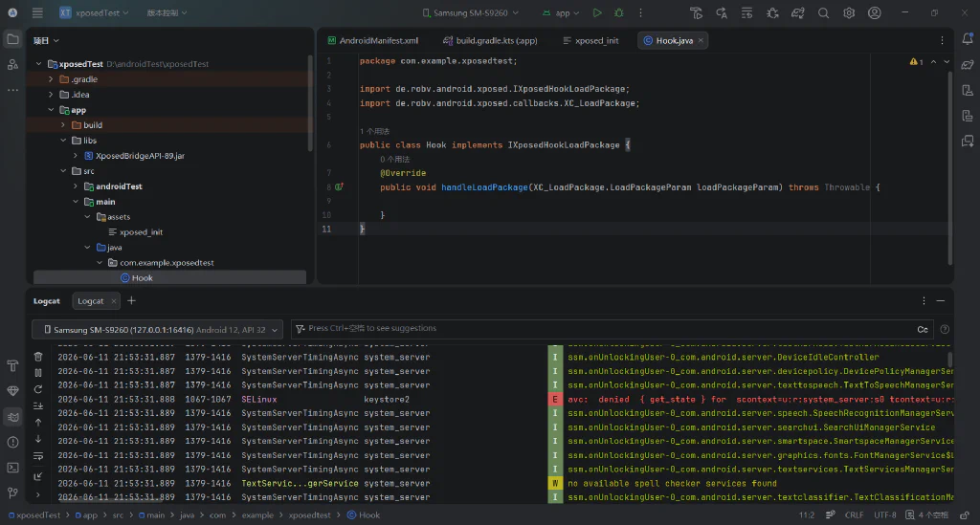Click the translate icon in the top toolbar

(x=722, y=12)
